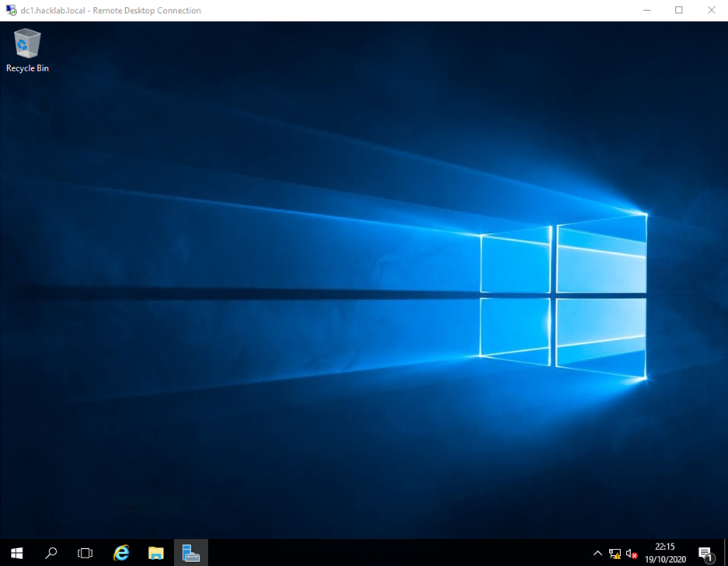728x566 pixels.
Task: Show hidden system tray icons
Action: [x=598, y=553]
